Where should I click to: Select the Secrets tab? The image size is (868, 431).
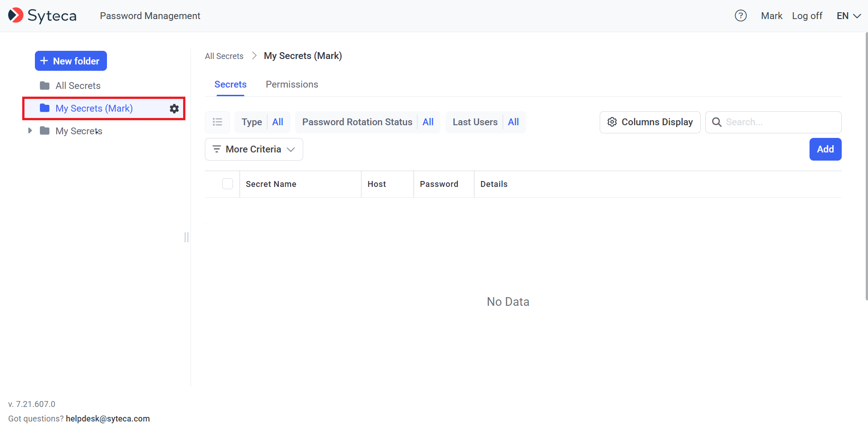click(x=230, y=84)
